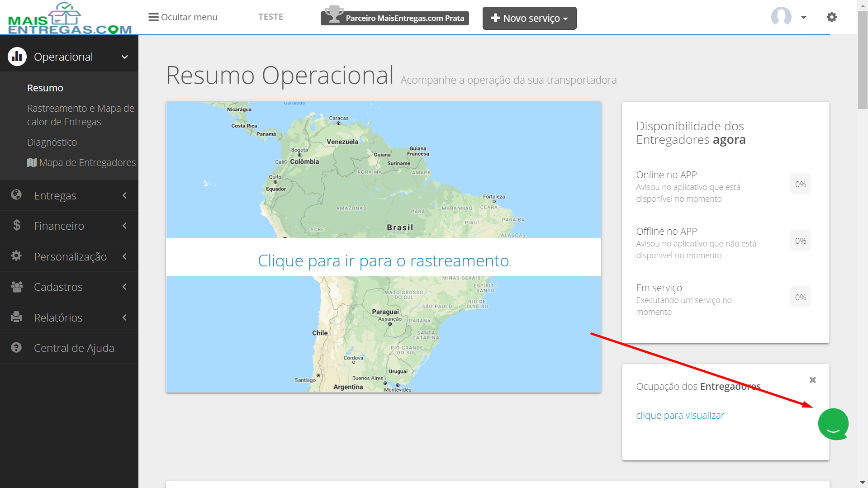Screen dimensions: 868x488
Task: Expand the Relatórios menu chevron
Action: point(124,317)
